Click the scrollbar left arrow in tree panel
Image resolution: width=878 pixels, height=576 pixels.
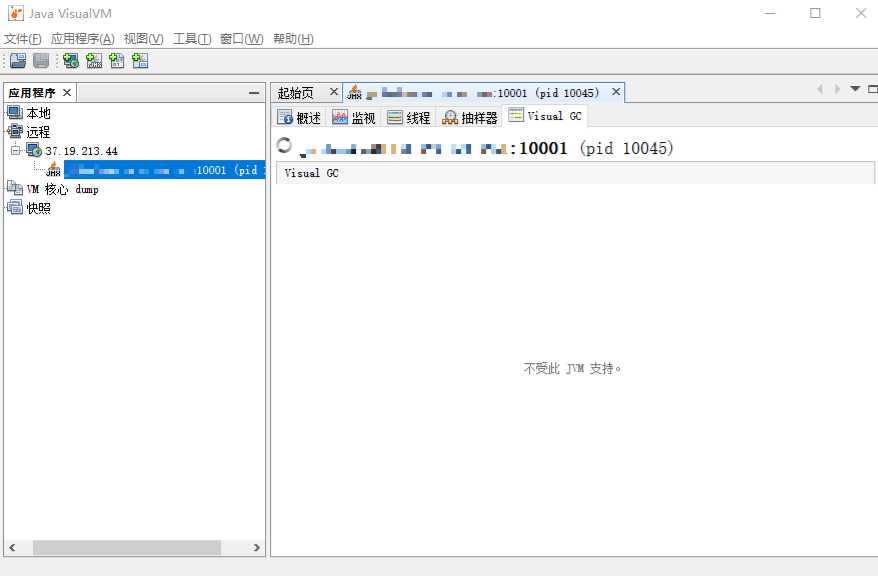point(12,547)
